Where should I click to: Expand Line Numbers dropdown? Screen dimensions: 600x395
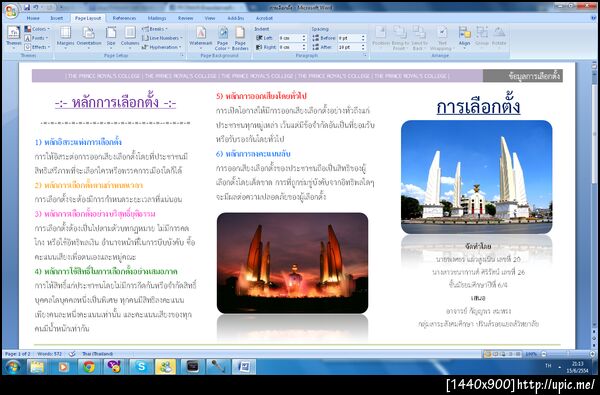(x=162, y=38)
